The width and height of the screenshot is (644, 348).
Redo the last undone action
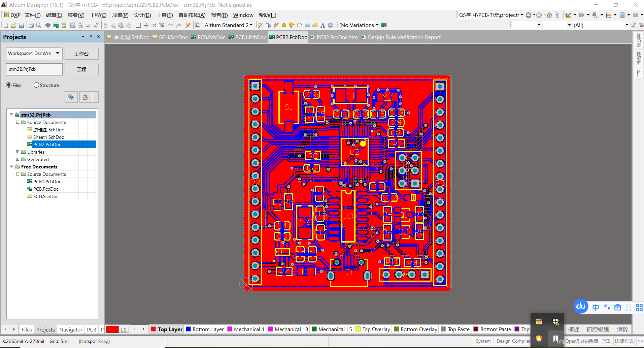point(179,25)
